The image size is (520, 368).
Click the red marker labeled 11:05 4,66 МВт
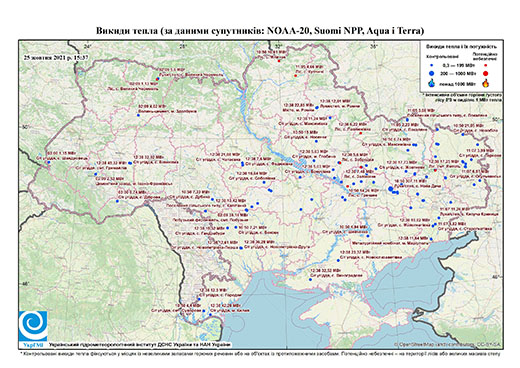point(295,76)
